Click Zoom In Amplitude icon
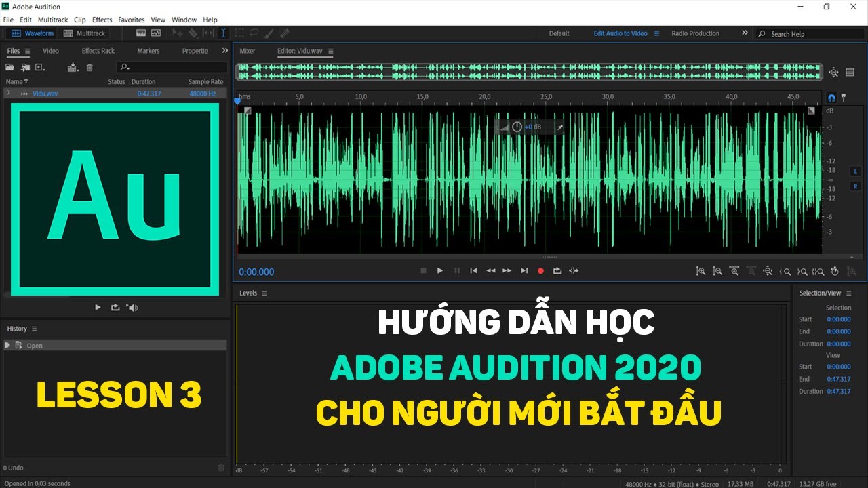 tap(701, 271)
